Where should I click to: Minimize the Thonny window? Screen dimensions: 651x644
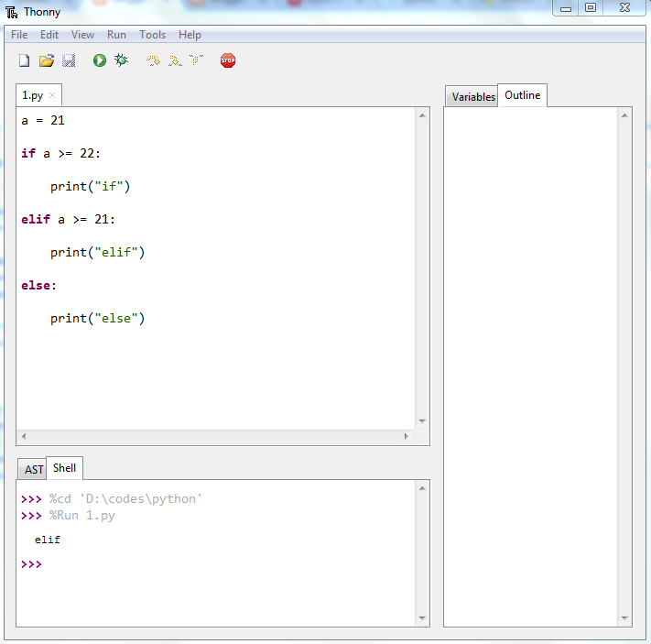[x=566, y=8]
